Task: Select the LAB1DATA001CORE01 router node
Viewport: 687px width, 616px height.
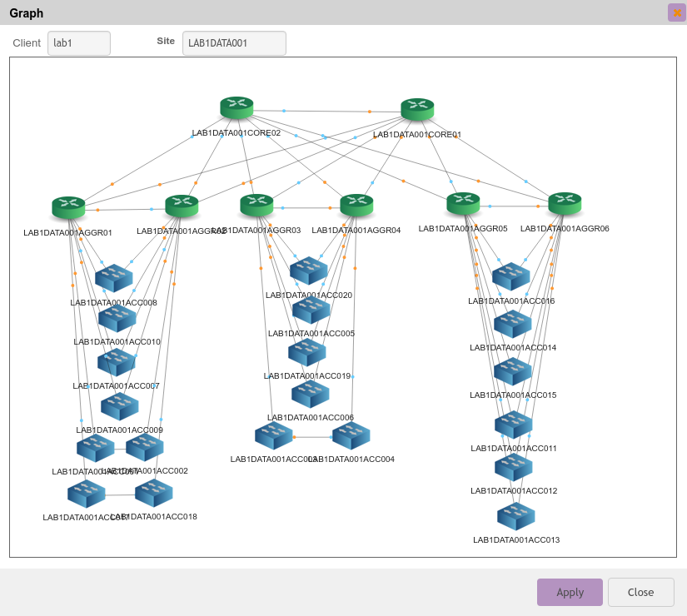Action: (x=417, y=109)
